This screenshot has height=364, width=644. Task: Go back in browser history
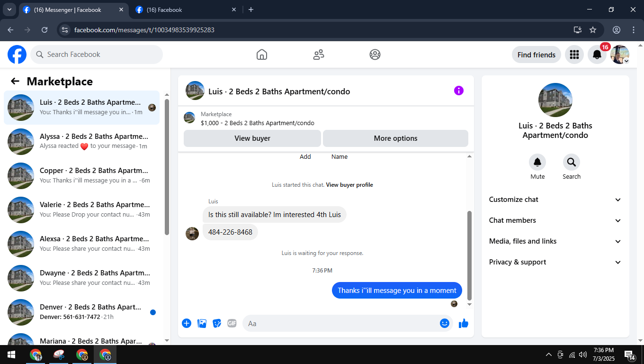[x=10, y=30]
